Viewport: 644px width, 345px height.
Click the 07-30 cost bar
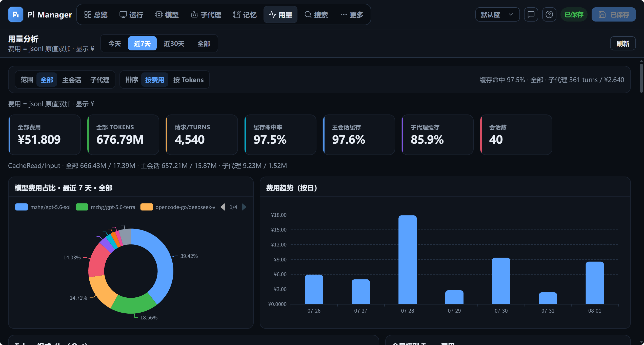(x=501, y=281)
